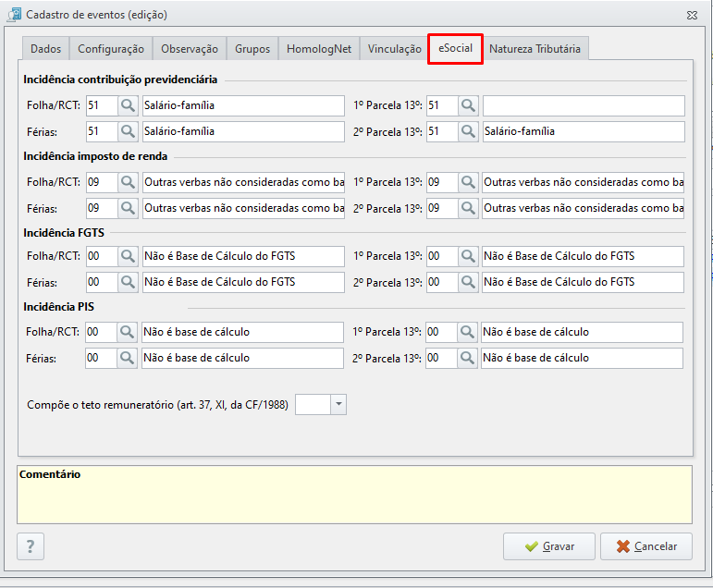Click empty previdenciária 1ª Parcela 13º description

584,105
